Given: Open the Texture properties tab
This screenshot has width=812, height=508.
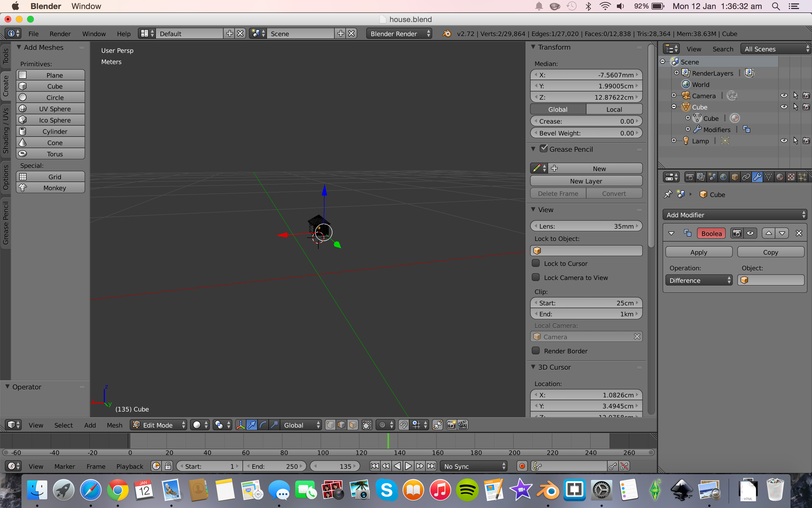Looking at the screenshot, I should coord(791,177).
